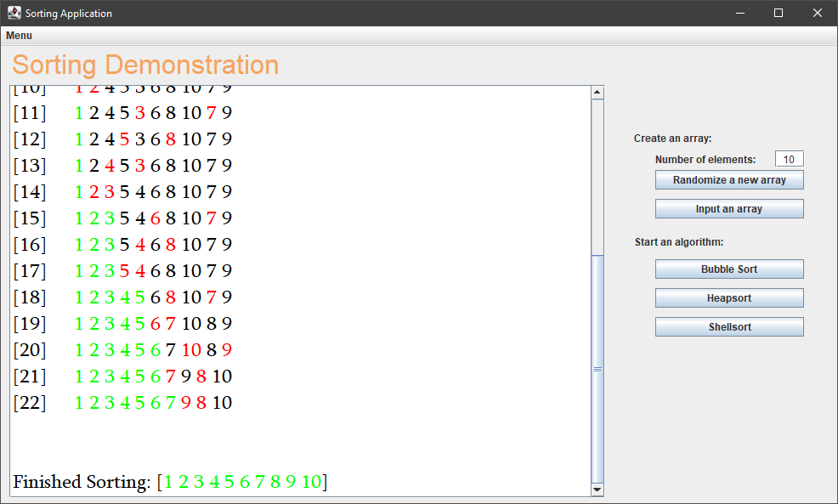Click the step label [18]
Screen dimensions: 838x504
[30, 297]
